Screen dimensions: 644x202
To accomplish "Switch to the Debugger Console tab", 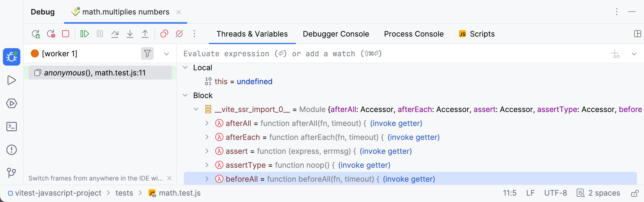I will [x=336, y=34].
